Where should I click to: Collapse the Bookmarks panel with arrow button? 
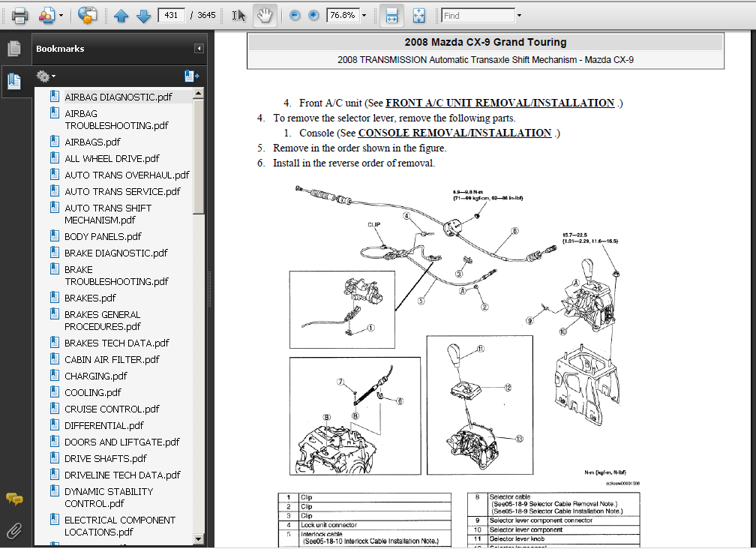coord(199,48)
